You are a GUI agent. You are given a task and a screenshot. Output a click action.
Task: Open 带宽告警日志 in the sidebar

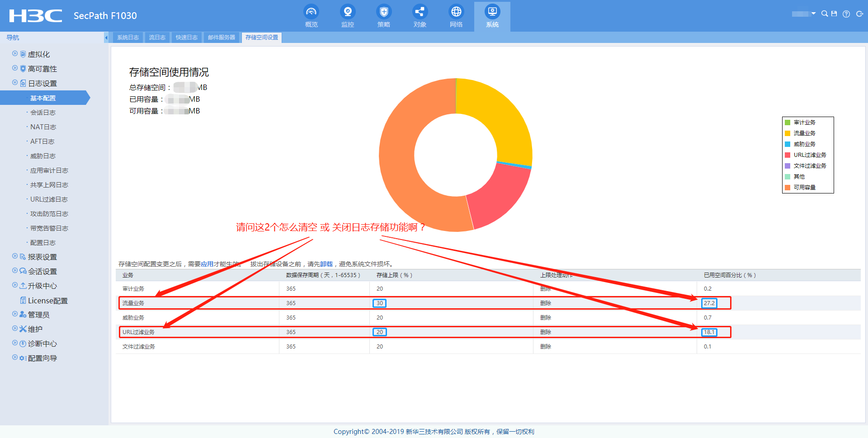(x=49, y=228)
